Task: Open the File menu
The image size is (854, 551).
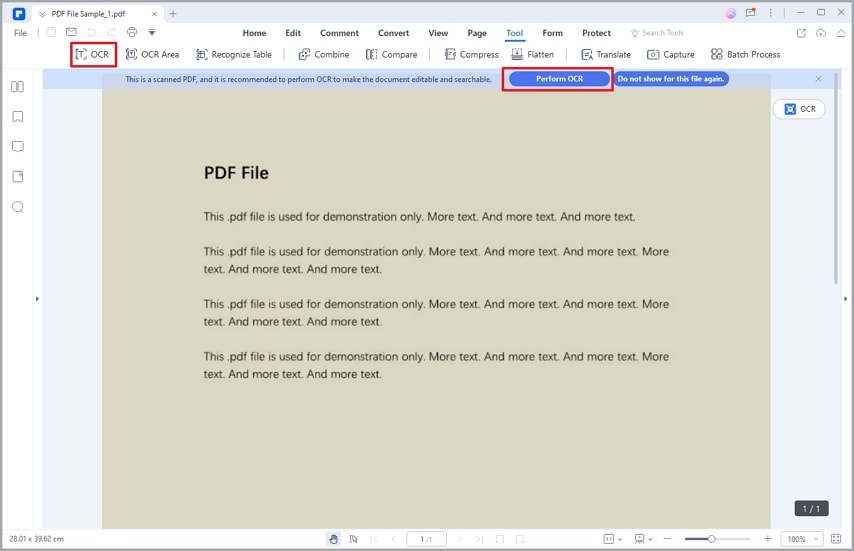Action: click(x=20, y=33)
